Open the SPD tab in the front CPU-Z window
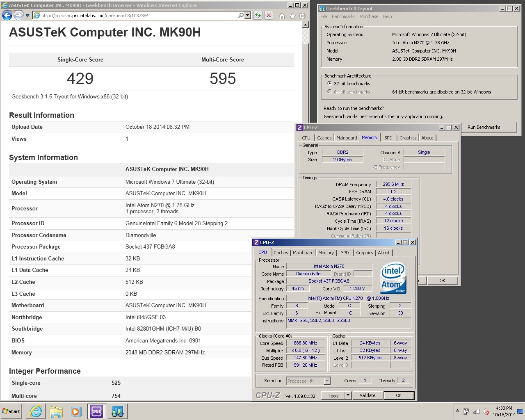The height and width of the screenshot is (420, 525). [x=345, y=253]
